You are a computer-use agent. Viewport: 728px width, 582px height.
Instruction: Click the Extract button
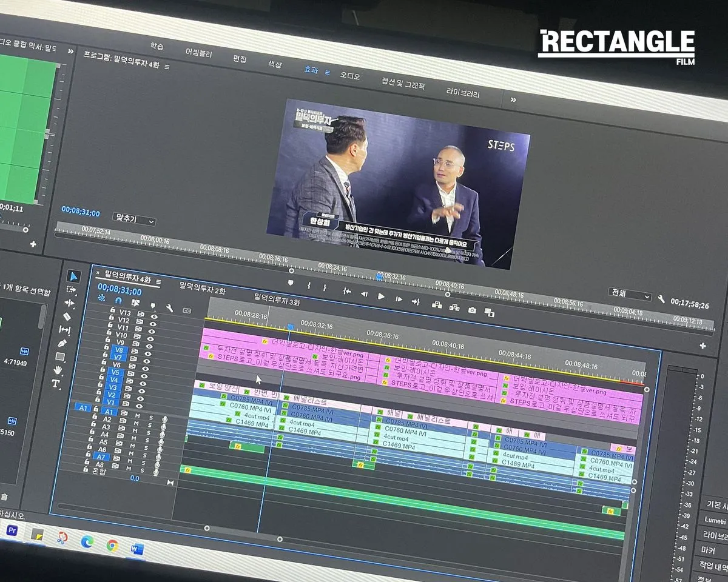coord(454,307)
